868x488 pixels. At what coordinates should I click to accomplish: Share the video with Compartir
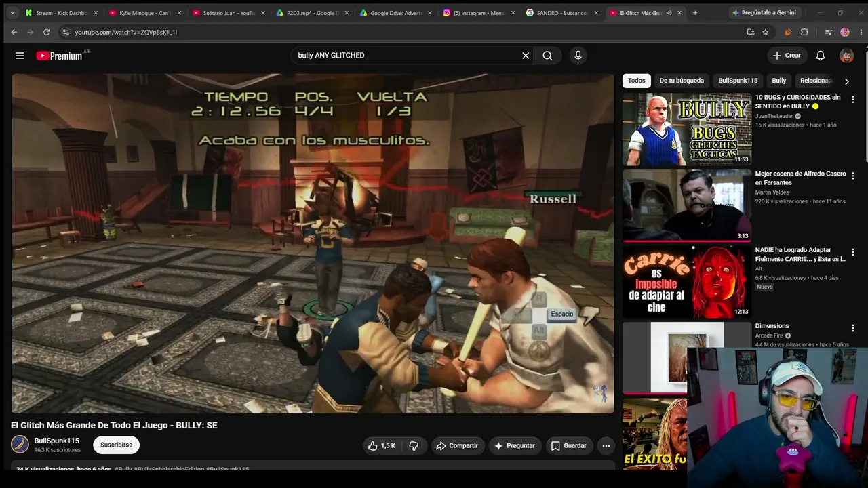pyautogui.click(x=457, y=446)
